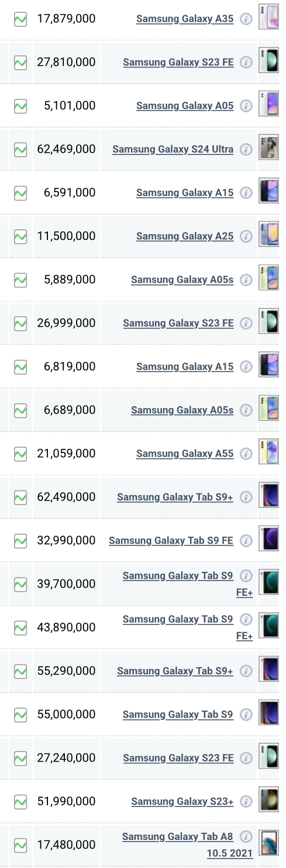Follow the Samsung Galaxy Tab S9 FE link
The height and width of the screenshot is (868, 286).
171,540
